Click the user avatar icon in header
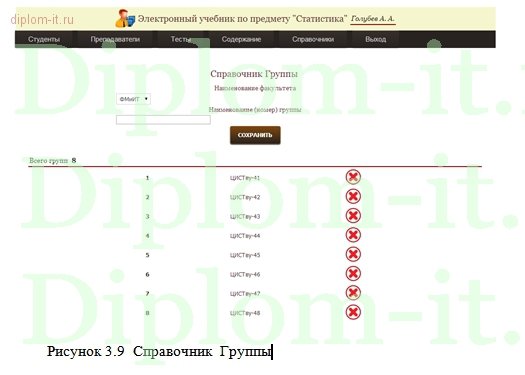525x375 pixels. (125, 18)
